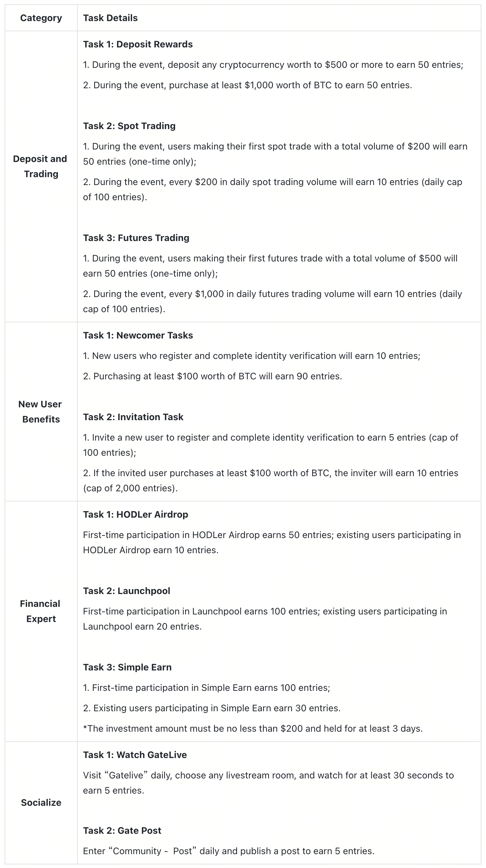Click the Task 3: Futures Trading heading
This screenshot has height=868, width=486.
pos(136,237)
